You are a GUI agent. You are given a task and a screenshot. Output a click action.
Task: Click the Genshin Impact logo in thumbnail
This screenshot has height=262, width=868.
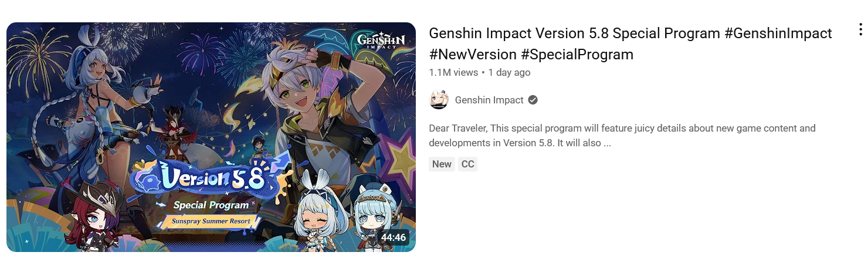click(x=381, y=42)
